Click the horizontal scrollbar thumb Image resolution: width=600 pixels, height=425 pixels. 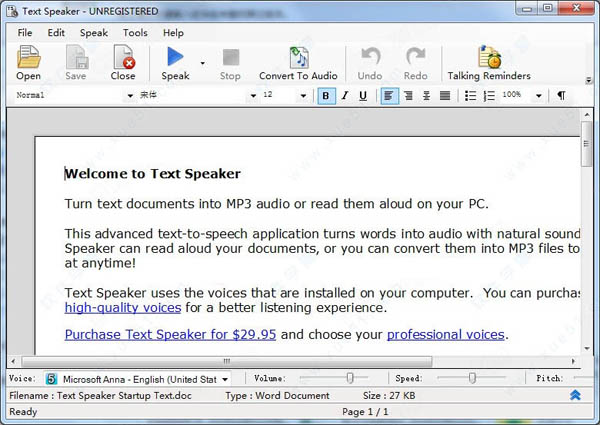(x=227, y=361)
